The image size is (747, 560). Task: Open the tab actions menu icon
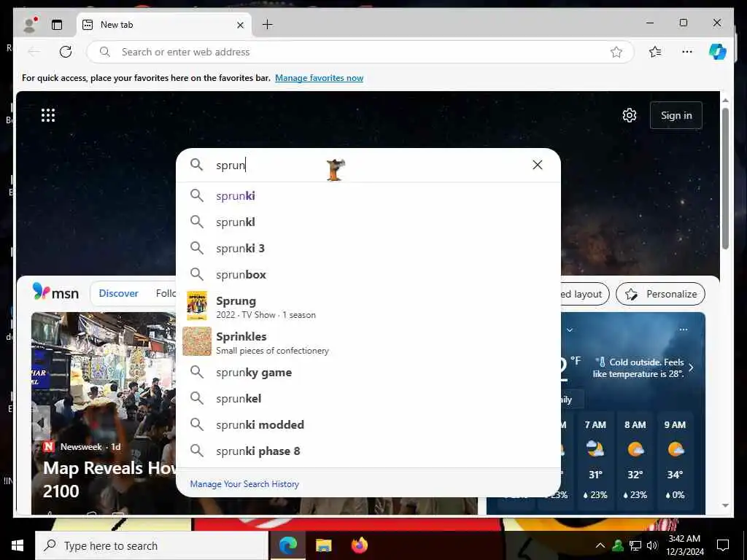pos(57,25)
